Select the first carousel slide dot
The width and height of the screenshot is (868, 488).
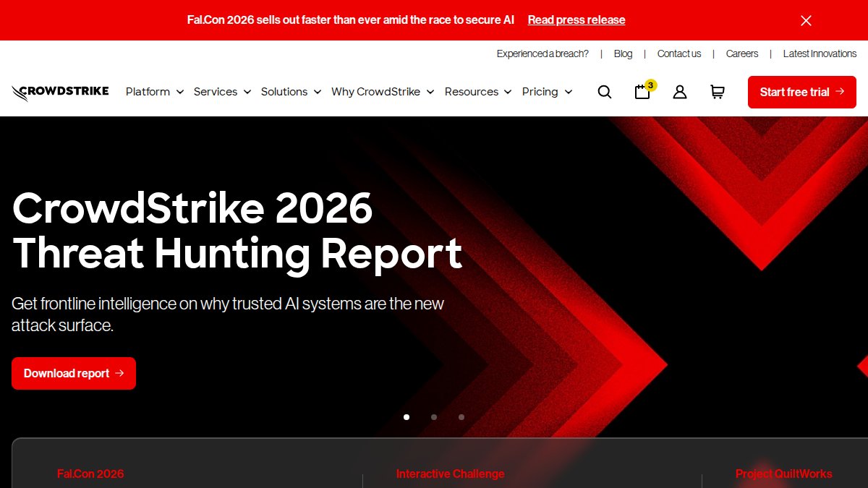point(407,417)
